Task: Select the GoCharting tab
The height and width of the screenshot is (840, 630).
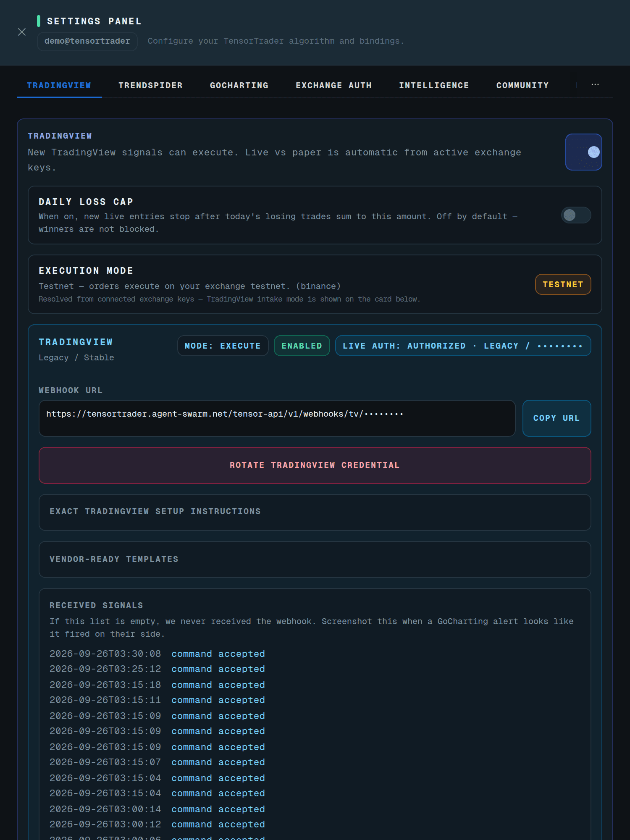Action: (x=239, y=85)
